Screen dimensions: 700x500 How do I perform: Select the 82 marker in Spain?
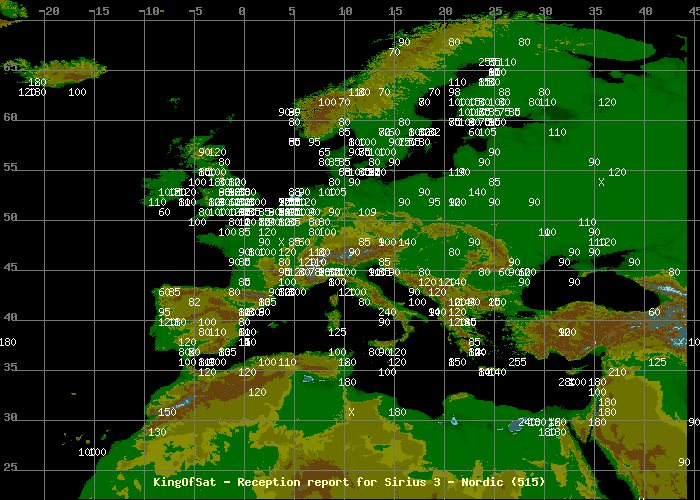coord(194,302)
